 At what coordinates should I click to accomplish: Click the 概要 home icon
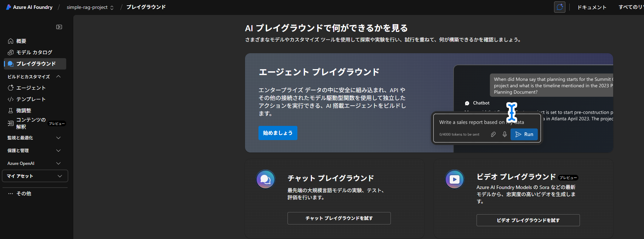point(11,41)
